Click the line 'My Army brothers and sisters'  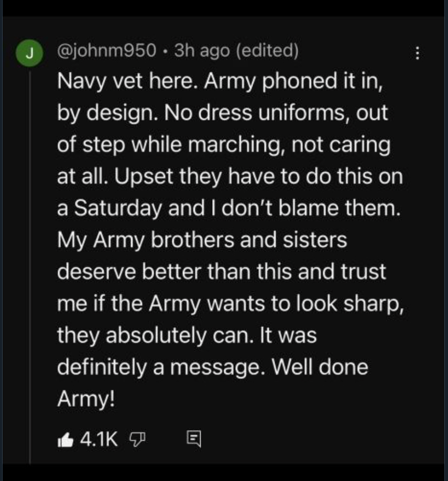[202, 240]
